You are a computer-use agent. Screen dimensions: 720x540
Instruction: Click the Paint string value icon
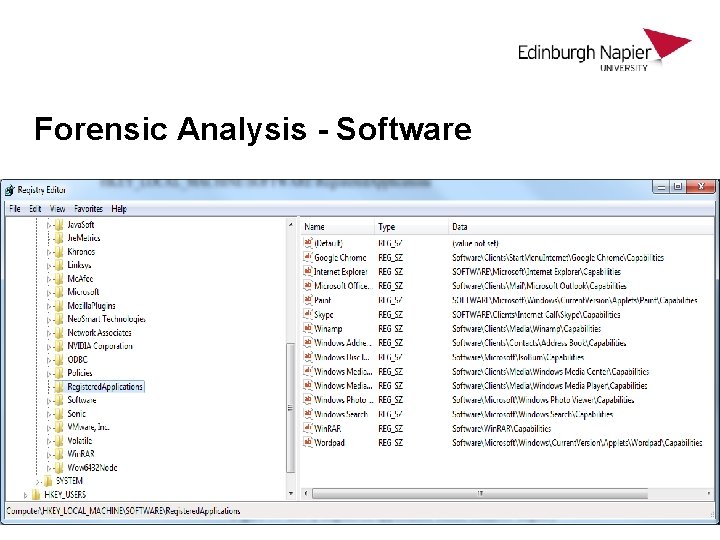tap(308, 300)
